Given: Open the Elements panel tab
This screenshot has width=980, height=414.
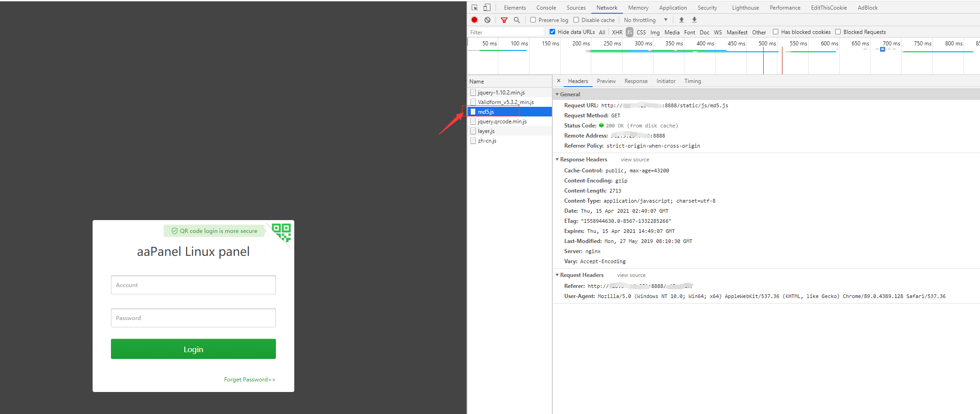Looking at the screenshot, I should [x=515, y=8].
